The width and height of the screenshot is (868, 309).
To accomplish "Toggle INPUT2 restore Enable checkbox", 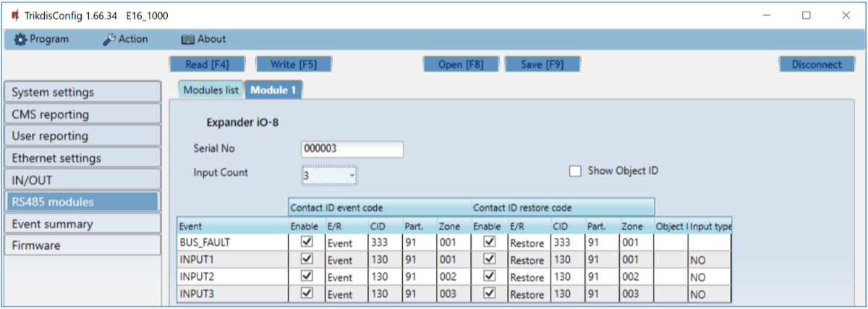I will (489, 276).
